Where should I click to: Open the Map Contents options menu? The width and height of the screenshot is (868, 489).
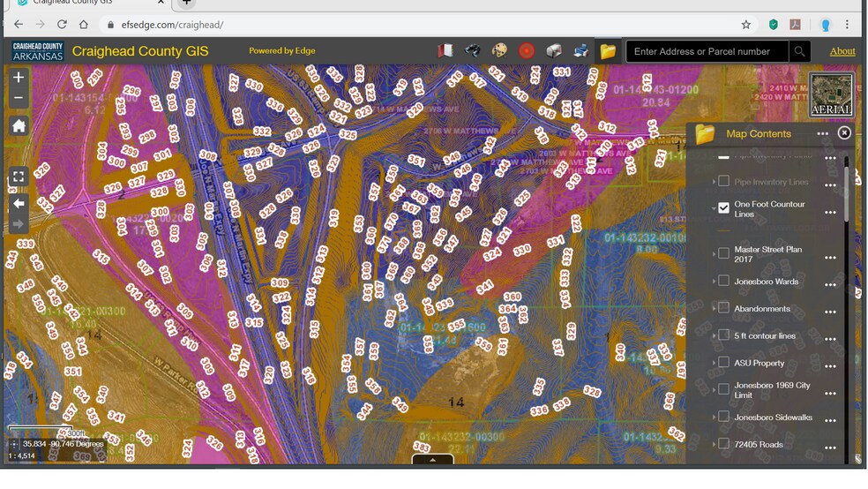(822, 134)
